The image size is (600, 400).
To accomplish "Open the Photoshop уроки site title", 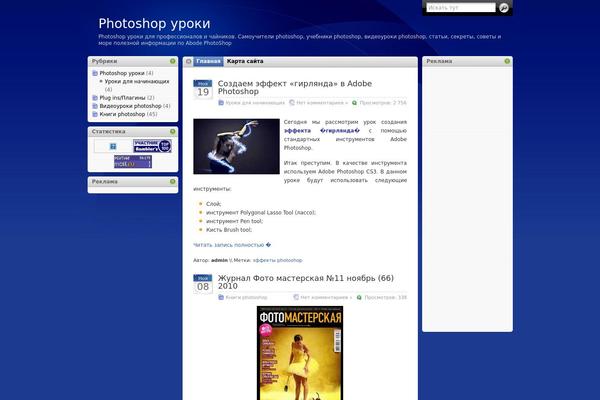I will pos(154,23).
